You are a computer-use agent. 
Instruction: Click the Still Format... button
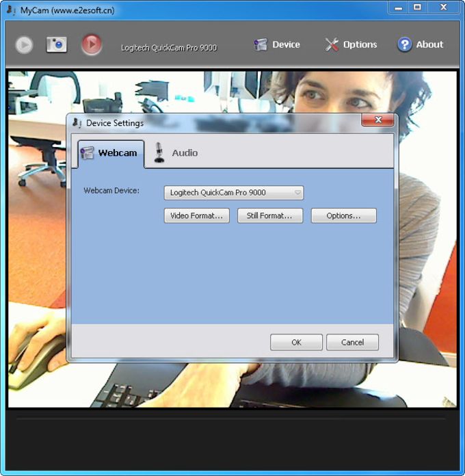[x=270, y=216]
